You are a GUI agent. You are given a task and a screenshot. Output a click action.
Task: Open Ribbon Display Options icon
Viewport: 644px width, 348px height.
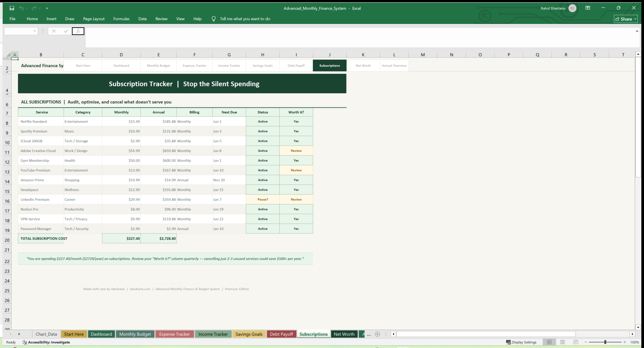[x=588, y=8]
